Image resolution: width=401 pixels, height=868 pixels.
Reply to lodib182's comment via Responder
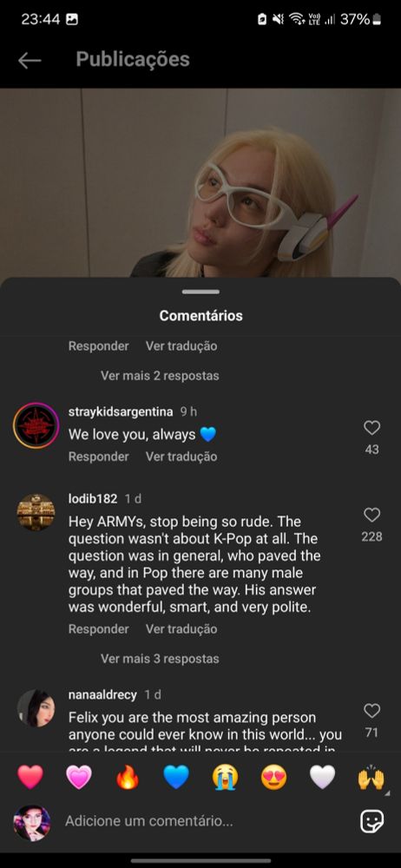(x=99, y=628)
